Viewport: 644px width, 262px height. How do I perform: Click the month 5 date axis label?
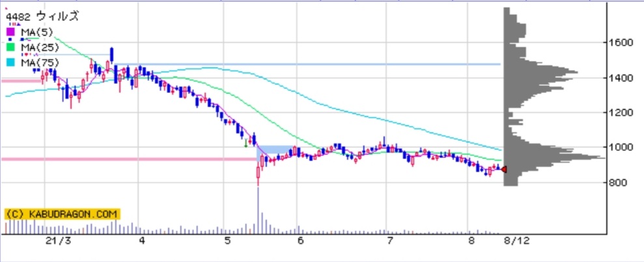pyautogui.click(x=228, y=241)
